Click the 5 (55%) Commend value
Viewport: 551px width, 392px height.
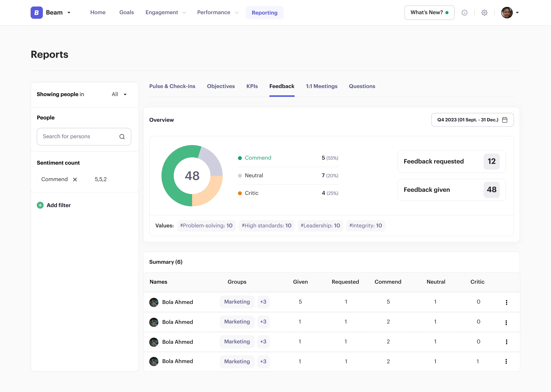click(x=330, y=158)
